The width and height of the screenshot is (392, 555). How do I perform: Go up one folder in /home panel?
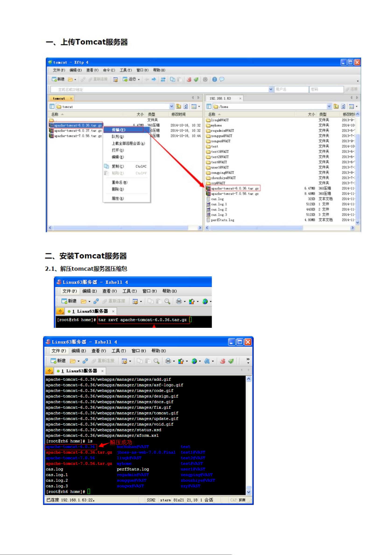tap(336, 106)
